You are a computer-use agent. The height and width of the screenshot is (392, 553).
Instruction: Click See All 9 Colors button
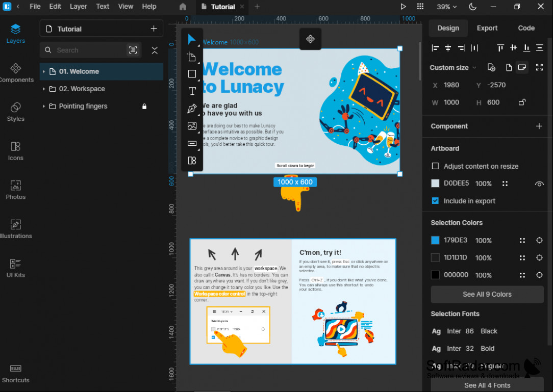(x=487, y=294)
